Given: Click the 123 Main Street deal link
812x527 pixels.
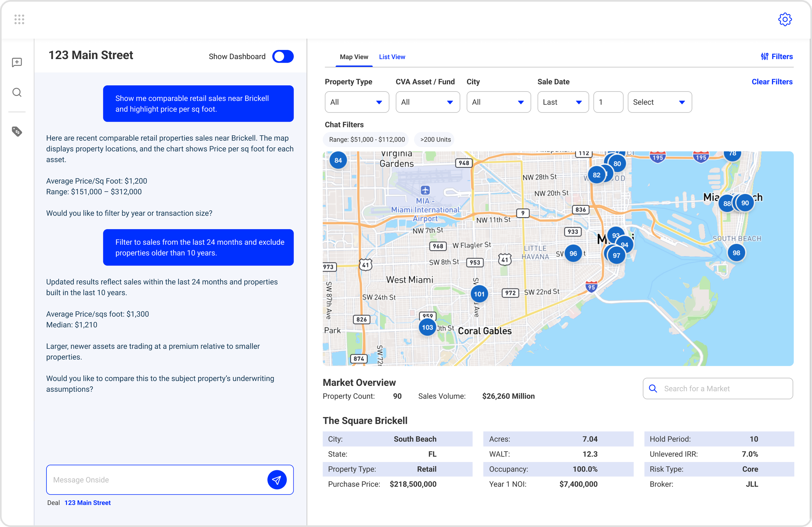Looking at the screenshot, I should pos(87,502).
